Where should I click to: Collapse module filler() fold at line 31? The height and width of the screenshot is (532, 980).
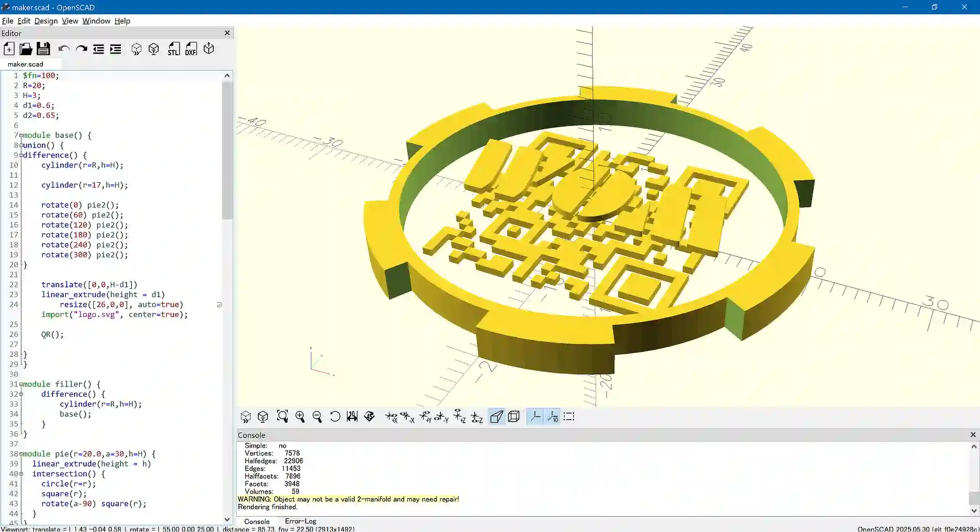[21, 384]
